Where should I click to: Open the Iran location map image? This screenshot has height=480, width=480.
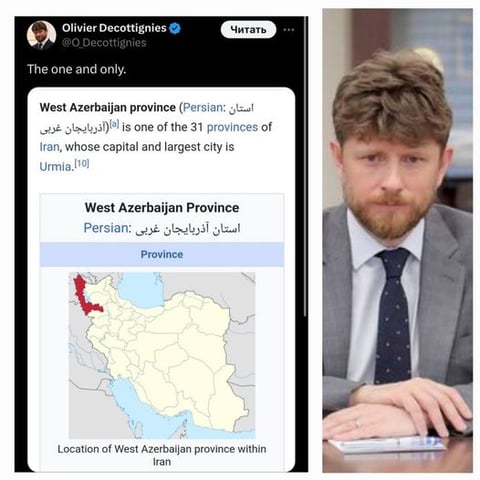point(162,356)
